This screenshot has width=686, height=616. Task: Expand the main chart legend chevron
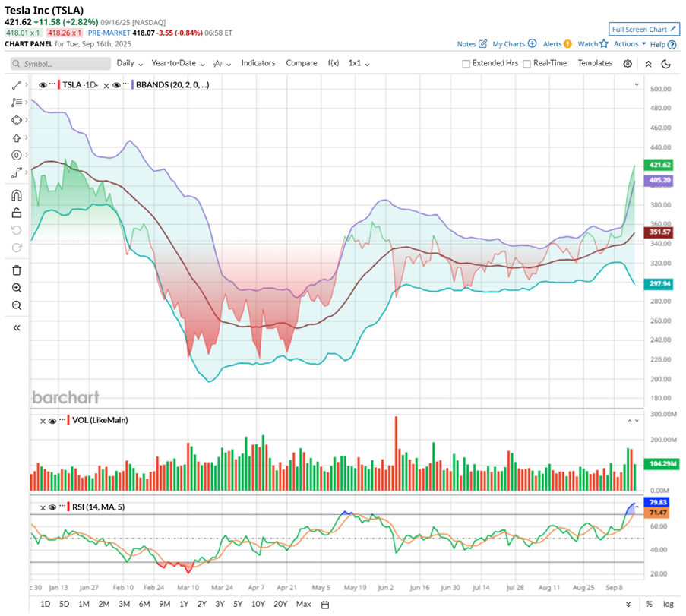(x=637, y=85)
